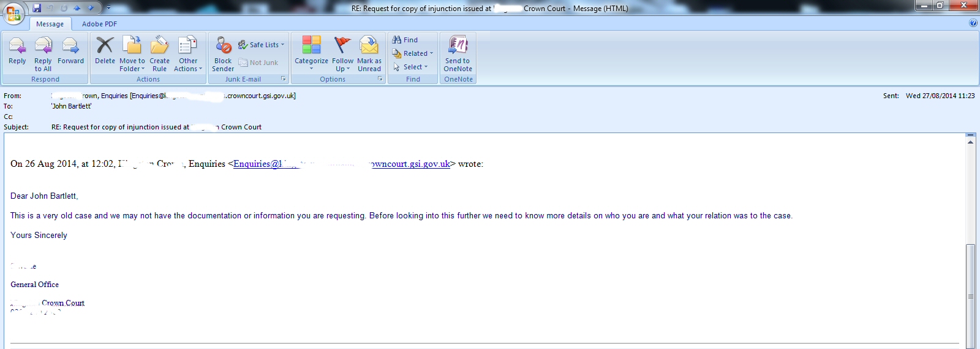Viewport: 980px width, 349px height.
Task: Click Reply to All icon
Action: pos(43,53)
